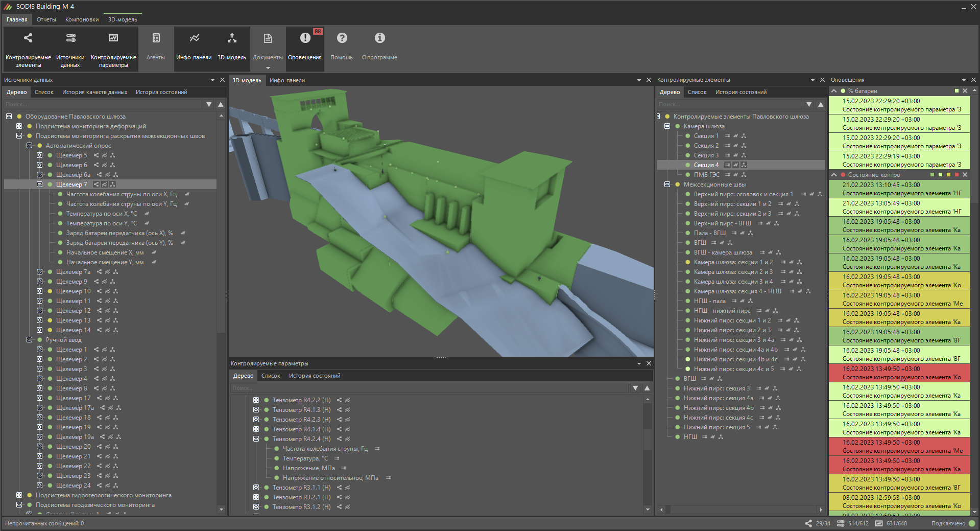Viewport: 980px width, 531px height.
Task: Click the share icon next to Щелемер 7
Action: tap(96, 184)
